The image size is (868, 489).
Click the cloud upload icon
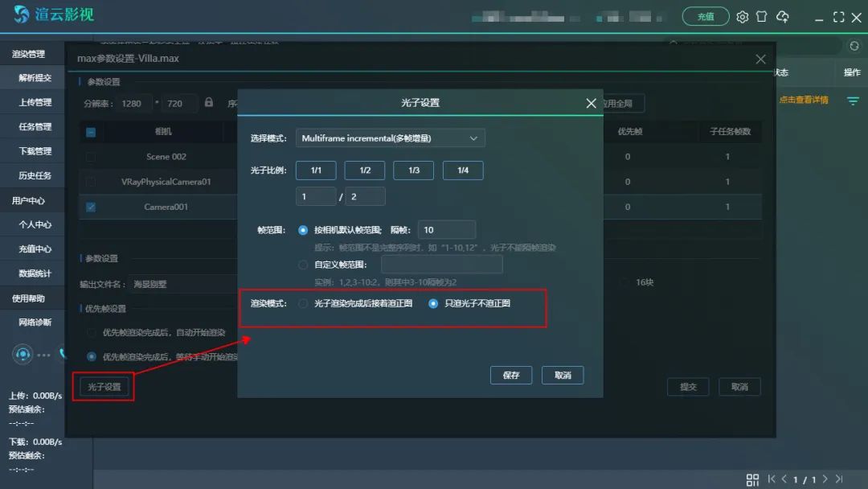(782, 17)
